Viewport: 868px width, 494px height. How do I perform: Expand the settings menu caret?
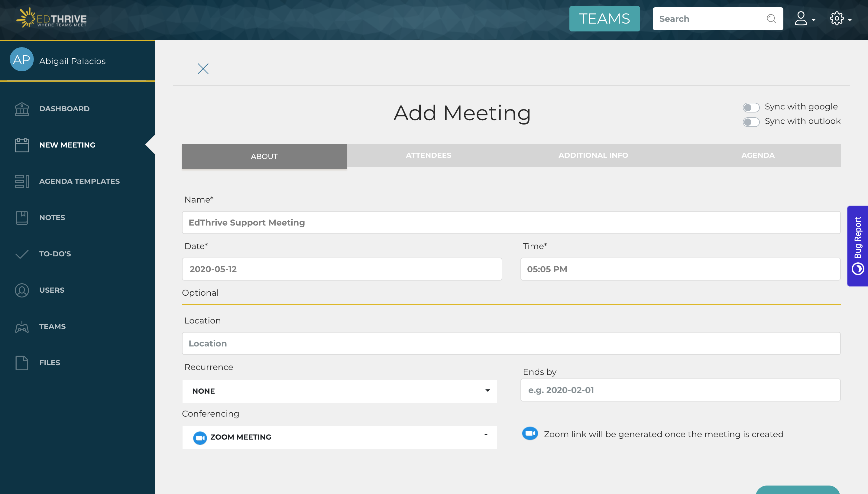click(850, 20)
